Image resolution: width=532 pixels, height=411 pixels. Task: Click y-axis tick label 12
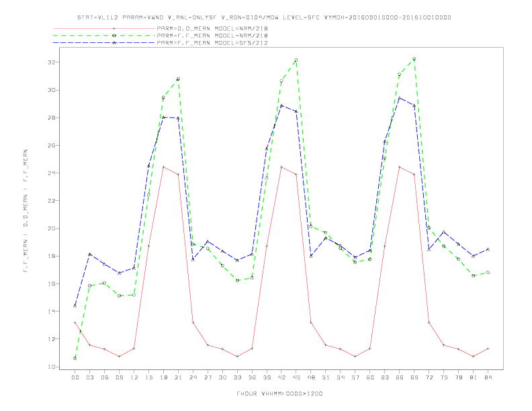(x=52, y=339)
